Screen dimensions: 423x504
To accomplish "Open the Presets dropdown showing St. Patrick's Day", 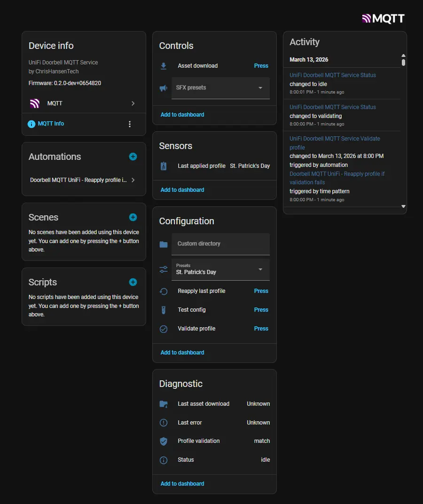I will 260,269.
